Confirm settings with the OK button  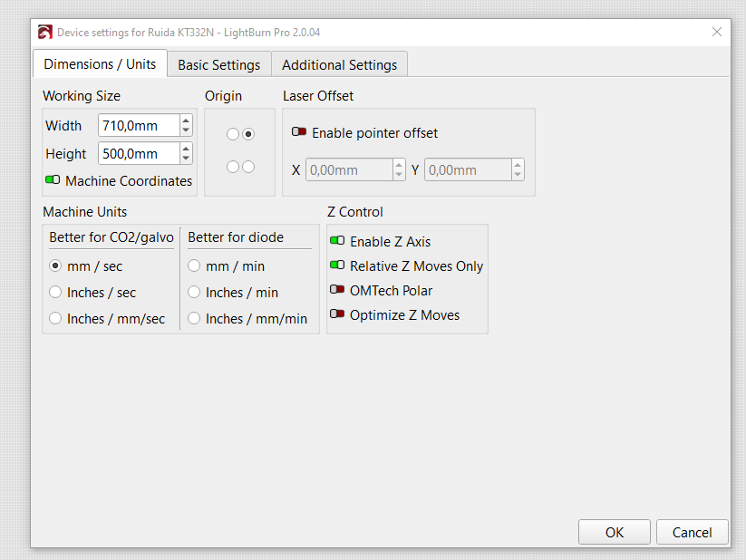click(x=614, y=532)
